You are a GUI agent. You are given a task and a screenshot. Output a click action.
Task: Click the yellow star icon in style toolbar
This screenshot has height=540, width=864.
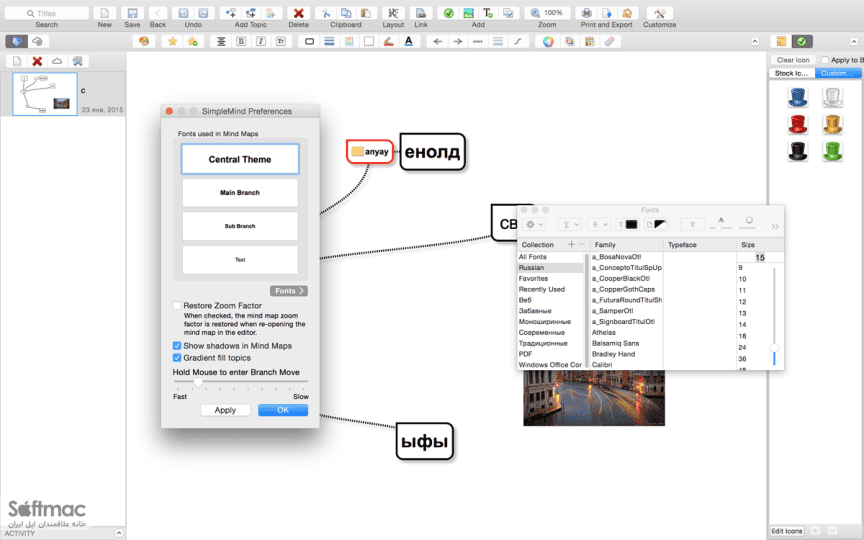(x=172, y=41)
